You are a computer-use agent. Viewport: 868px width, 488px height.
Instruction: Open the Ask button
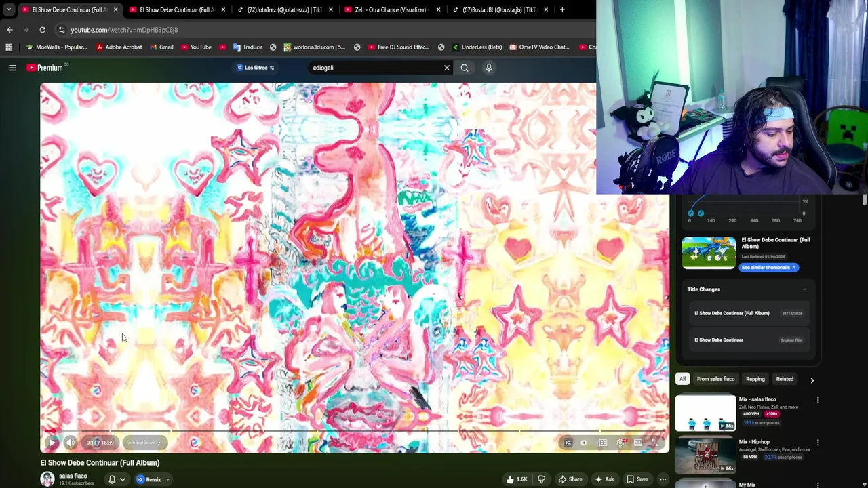(x=604, y=479)
